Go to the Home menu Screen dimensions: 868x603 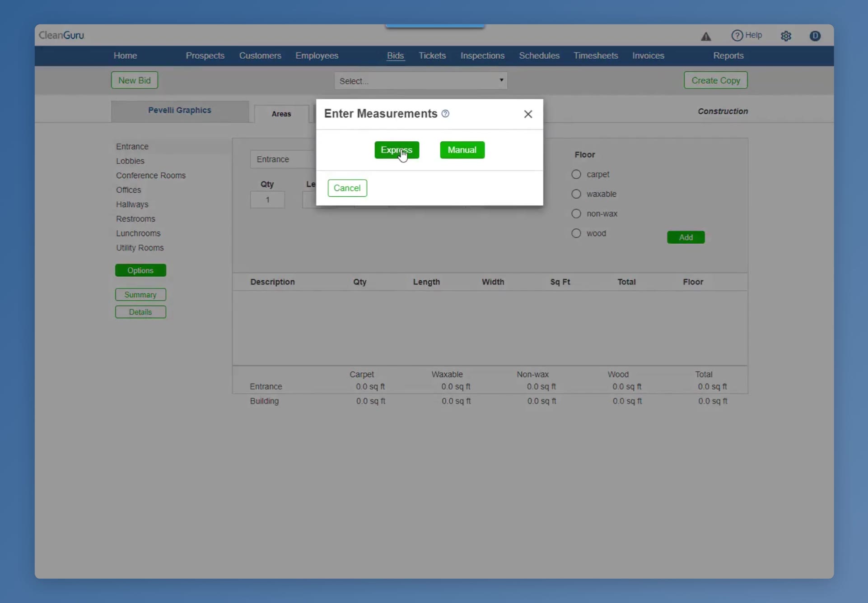coord(125,56)
